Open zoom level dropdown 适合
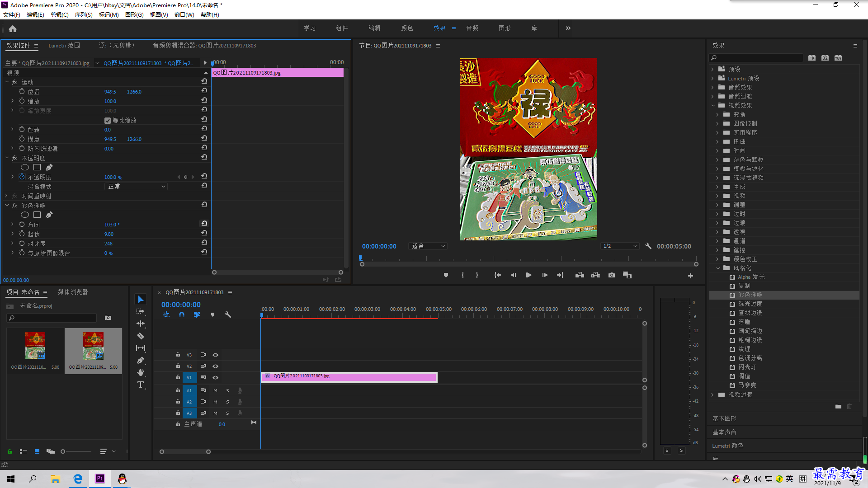 pyautogui.click(x=428, y=246)
